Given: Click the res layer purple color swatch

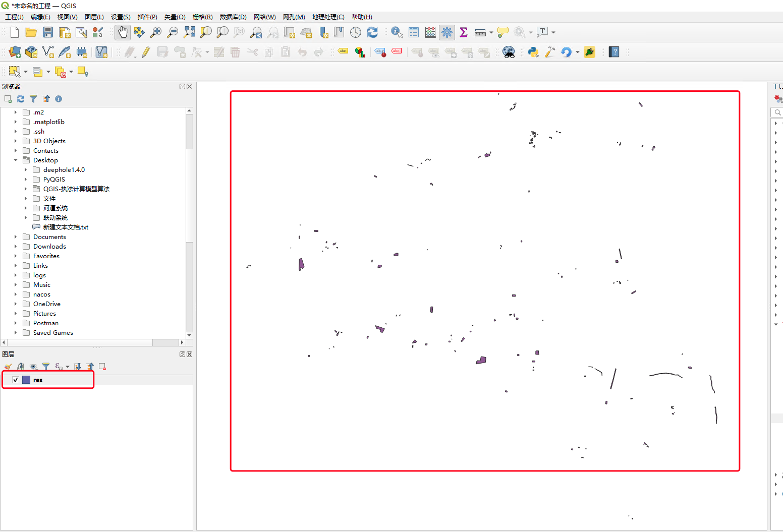Looking at the screenshot, I should click(26, 380).
